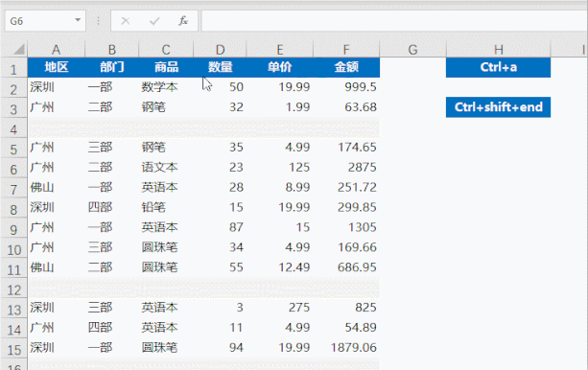588x370 pixels.
Task: Click cell containing 语文本
Action: [166, 167]
